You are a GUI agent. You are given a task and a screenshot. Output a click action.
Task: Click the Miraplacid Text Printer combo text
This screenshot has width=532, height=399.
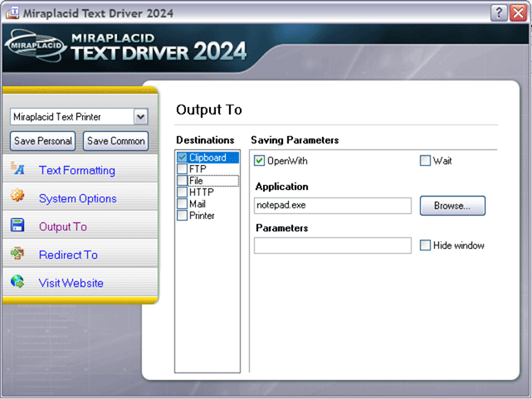tap(57, 117)
